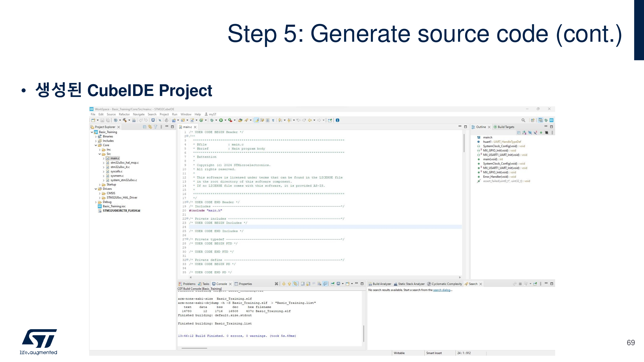The width and height of the screenshot is (644, 362).
Task: Open Basic_Training.ioc file
Action: [x=114, y=206]
